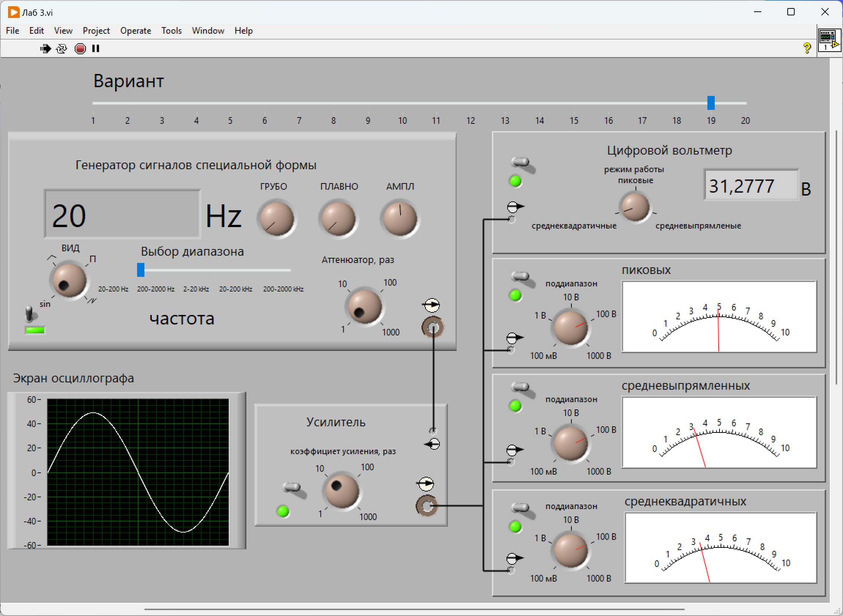Open the File menu
The image size is (843, 616).
13,30
